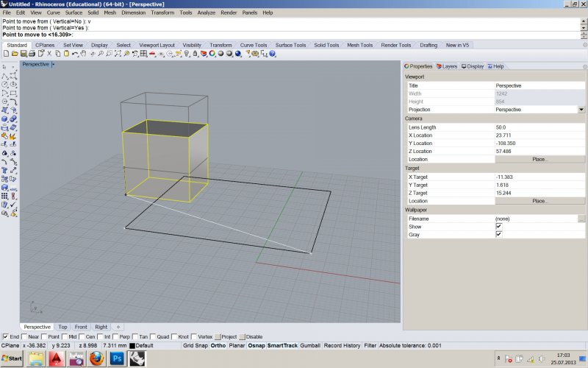Select the Boolean Union tool in the sidebar
The image size is (588, 368).
[13, 118]
